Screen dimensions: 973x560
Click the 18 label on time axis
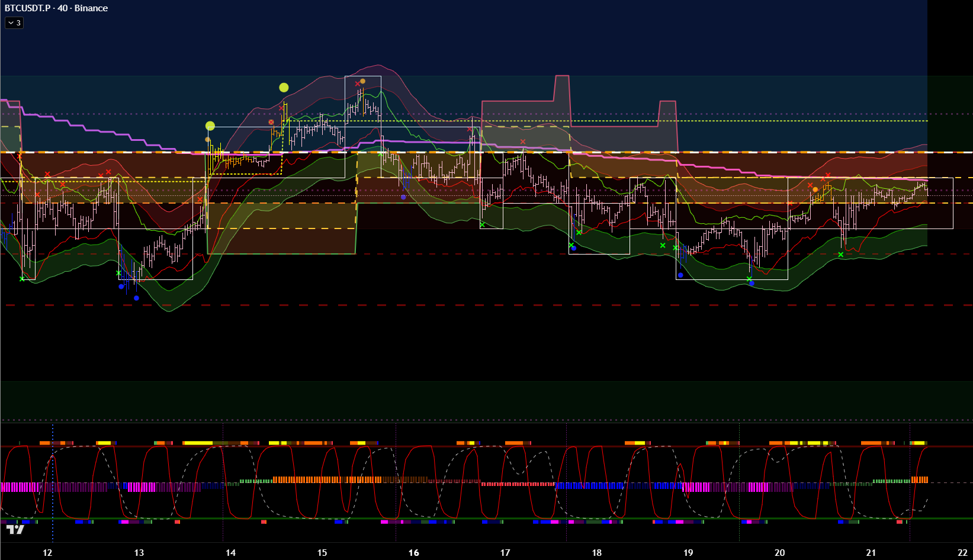[596, 553]
